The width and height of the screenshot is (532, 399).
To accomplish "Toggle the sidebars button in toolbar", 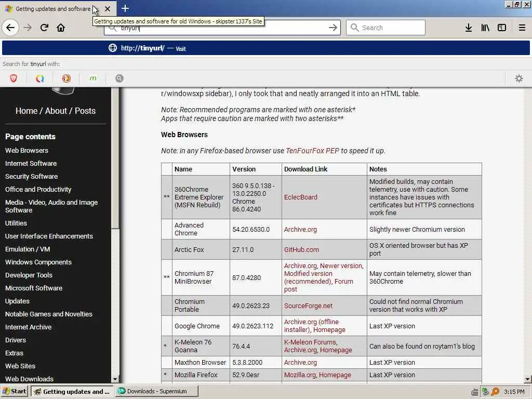I will click(x=502, y=28).
